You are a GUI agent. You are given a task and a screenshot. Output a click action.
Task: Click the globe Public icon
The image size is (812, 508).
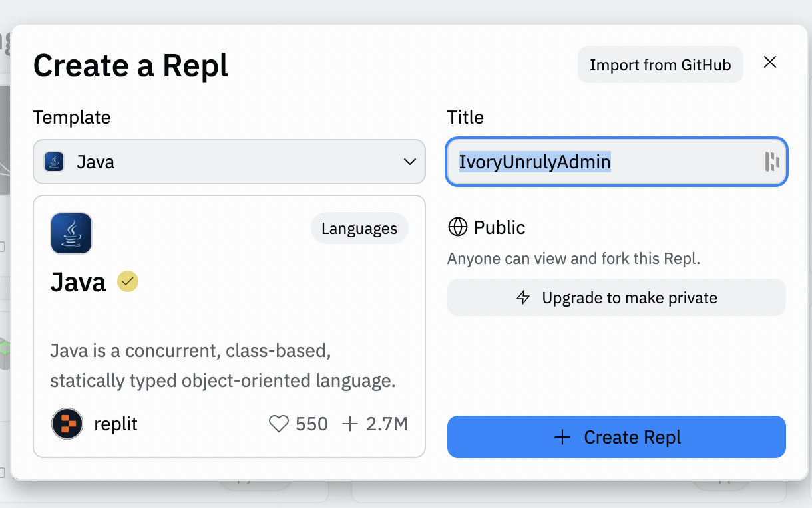coord(458,227)
